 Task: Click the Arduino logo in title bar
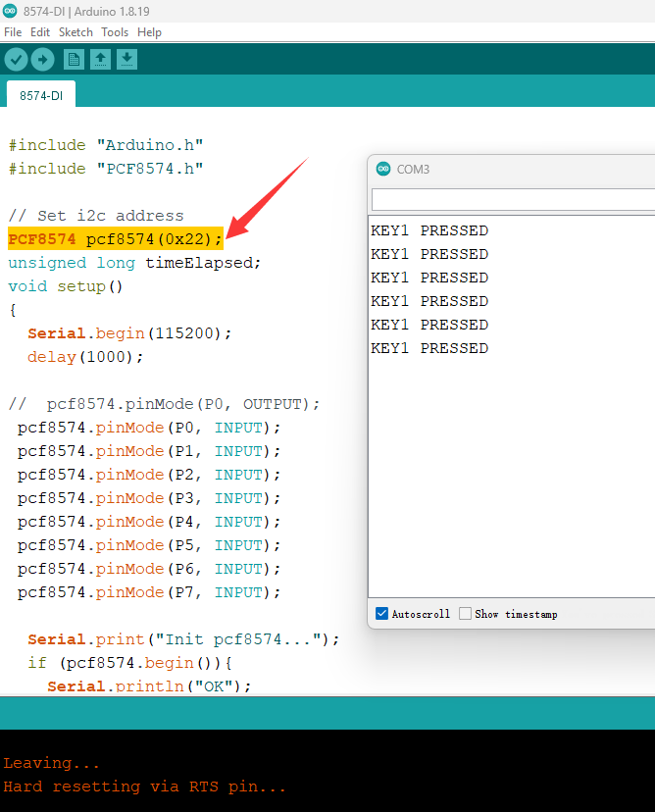point(10,11)
